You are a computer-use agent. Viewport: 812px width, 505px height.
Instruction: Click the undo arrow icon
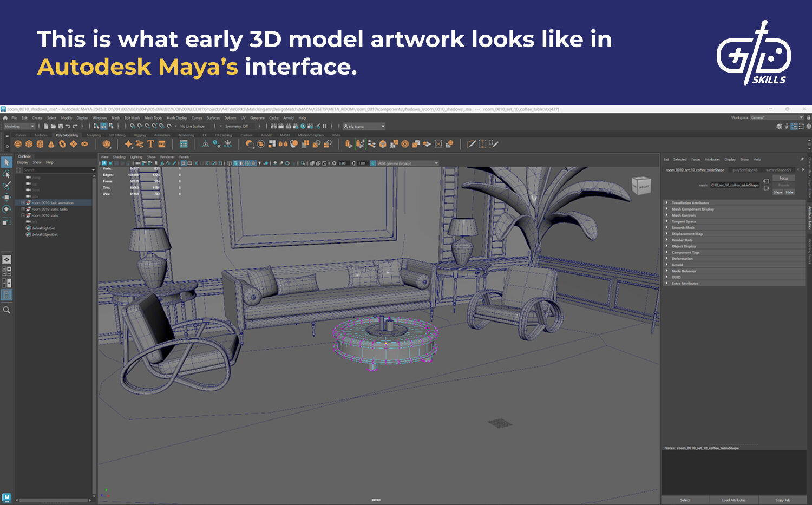(x=68, y=126)
